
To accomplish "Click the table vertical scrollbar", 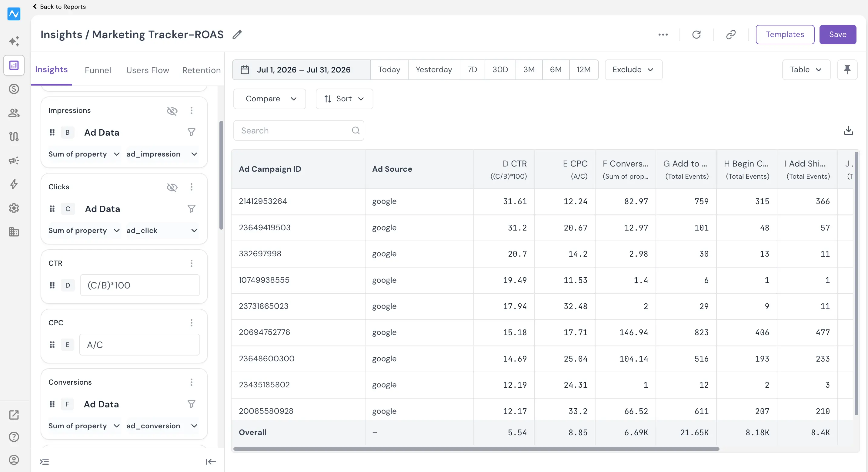I will coord(856,283).
